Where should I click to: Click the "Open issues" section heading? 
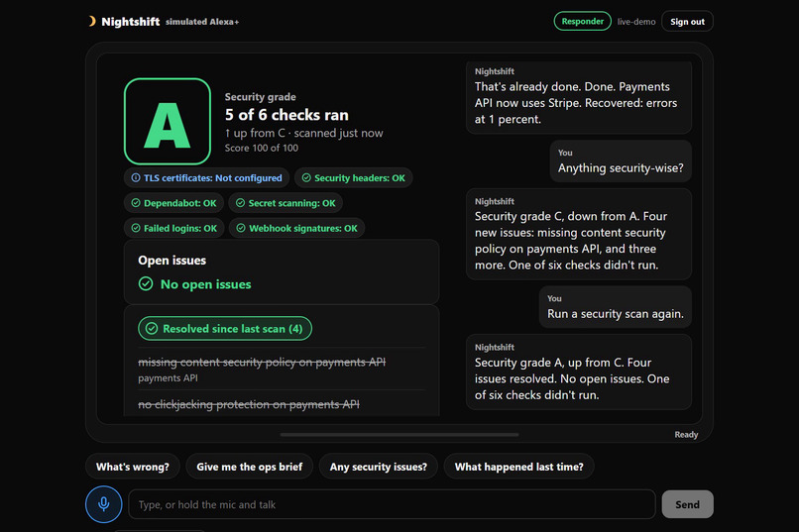coord(171,261)
